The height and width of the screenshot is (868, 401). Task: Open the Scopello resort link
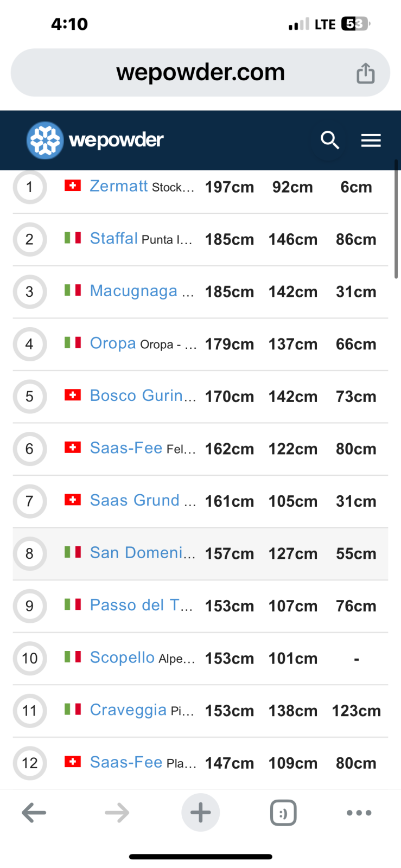(x=122, y=658)
